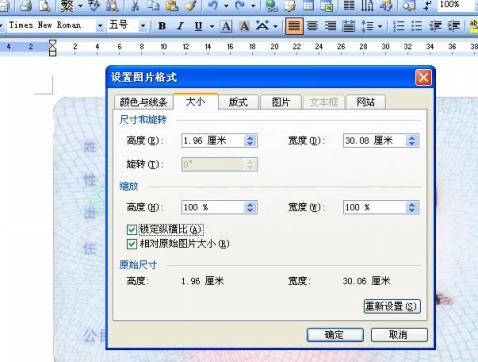Click the Redo arrow icon
478x362 pixels.
pyautogui.click(x=241, y=5)
